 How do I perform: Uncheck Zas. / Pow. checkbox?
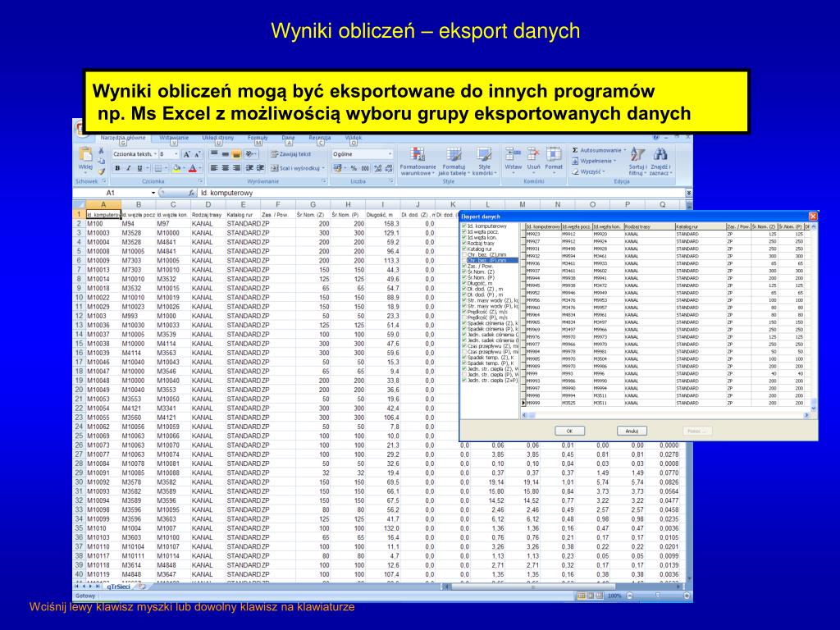pyautogui.click(x=464, y=267)
